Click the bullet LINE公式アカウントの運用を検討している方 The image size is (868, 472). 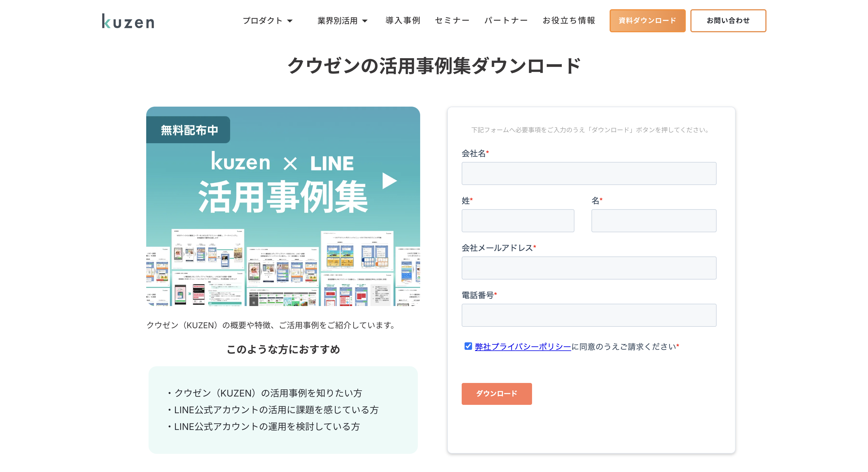[264, 426]
